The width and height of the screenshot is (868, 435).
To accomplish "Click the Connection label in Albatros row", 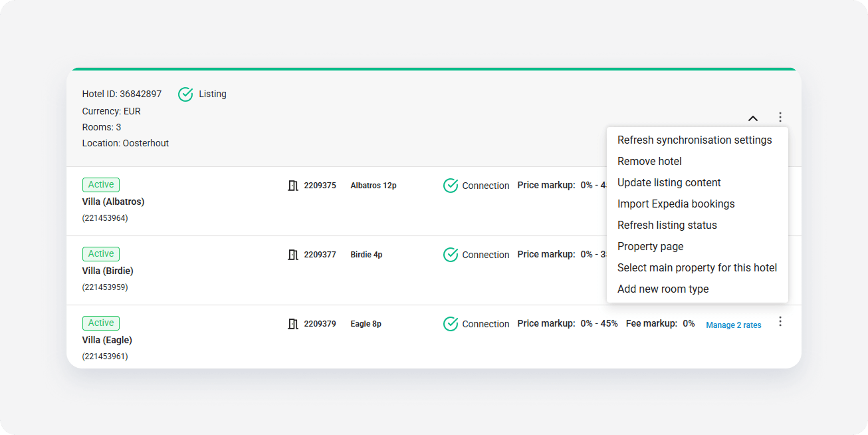I will [x=486, y=186].
